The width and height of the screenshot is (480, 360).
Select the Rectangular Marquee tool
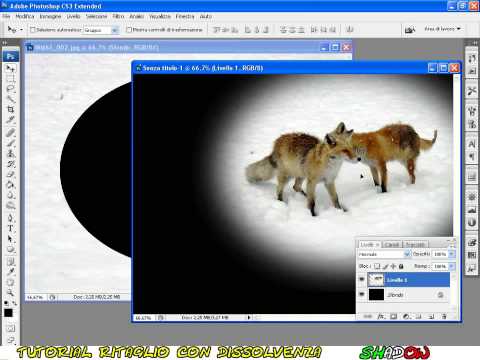pos(11,79)
